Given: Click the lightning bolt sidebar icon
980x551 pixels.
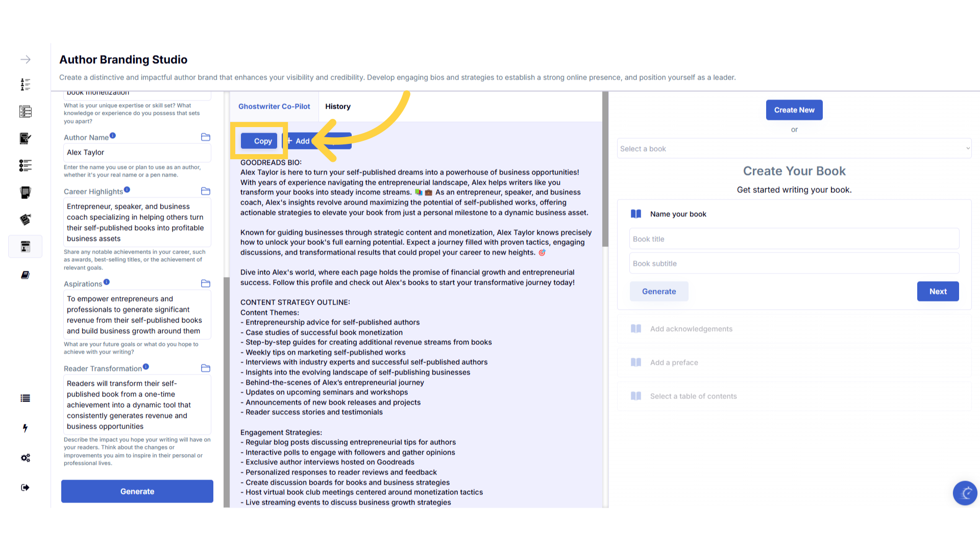Looking at the screenshot, I should [x=25, y=428].
